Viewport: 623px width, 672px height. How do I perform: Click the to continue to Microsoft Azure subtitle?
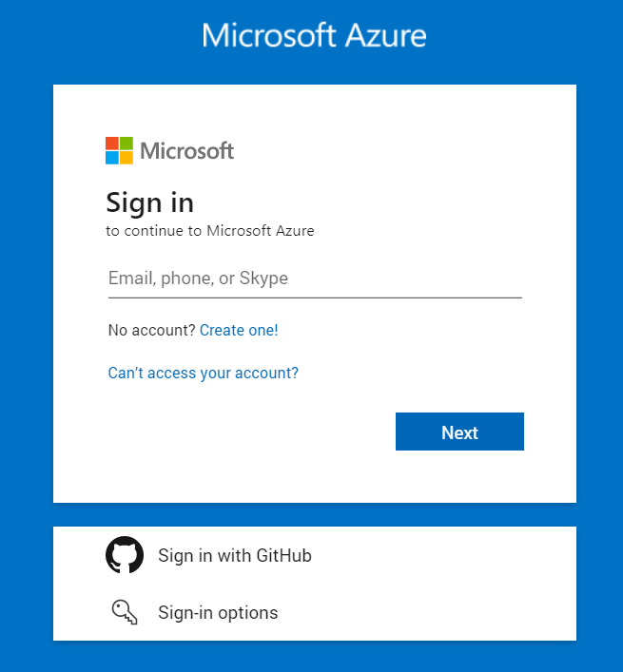point(210,231)
